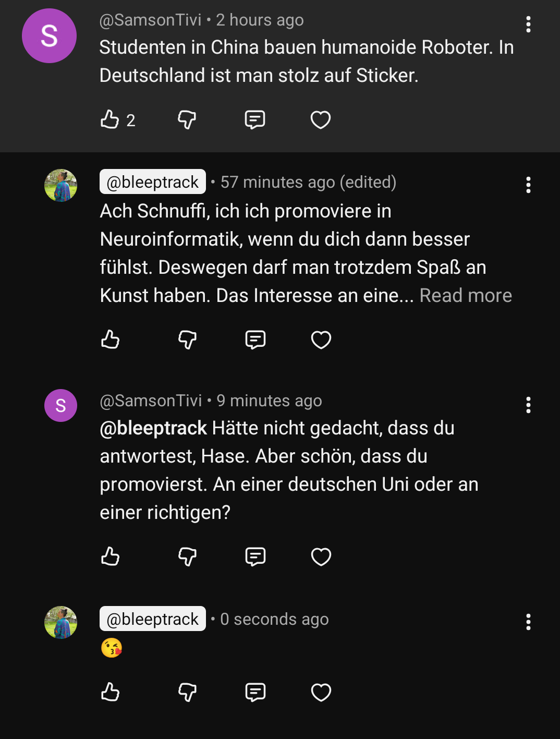Image resolution: width=560 pixels, height=739 pixels.
Task: Like SamsonTivi's reply from 9 minutes ago
Action: (110, 556)
